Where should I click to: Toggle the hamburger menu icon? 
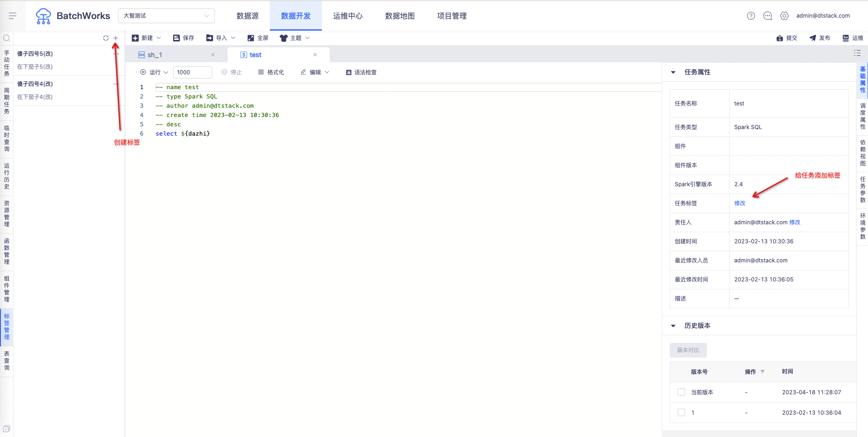[13, 16]
